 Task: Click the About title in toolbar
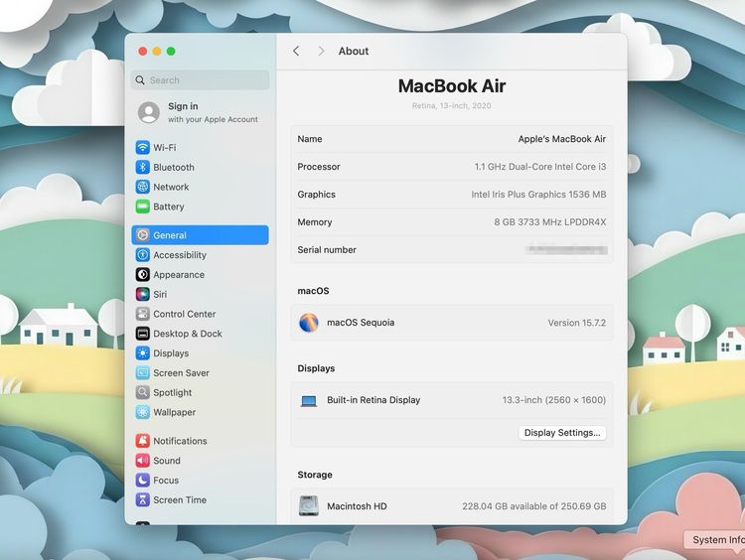tap(354, 51)
